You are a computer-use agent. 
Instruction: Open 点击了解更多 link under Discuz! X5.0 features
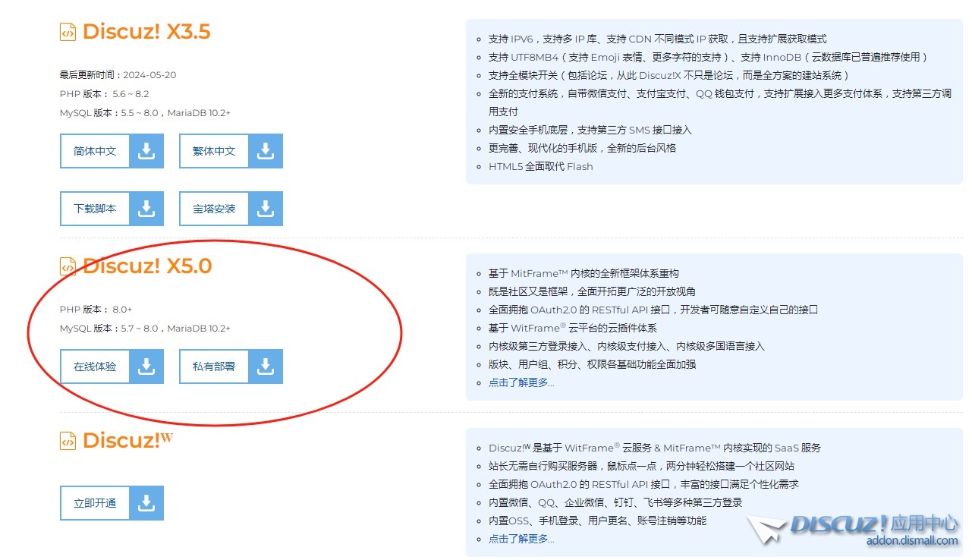(x=521, y=382)
